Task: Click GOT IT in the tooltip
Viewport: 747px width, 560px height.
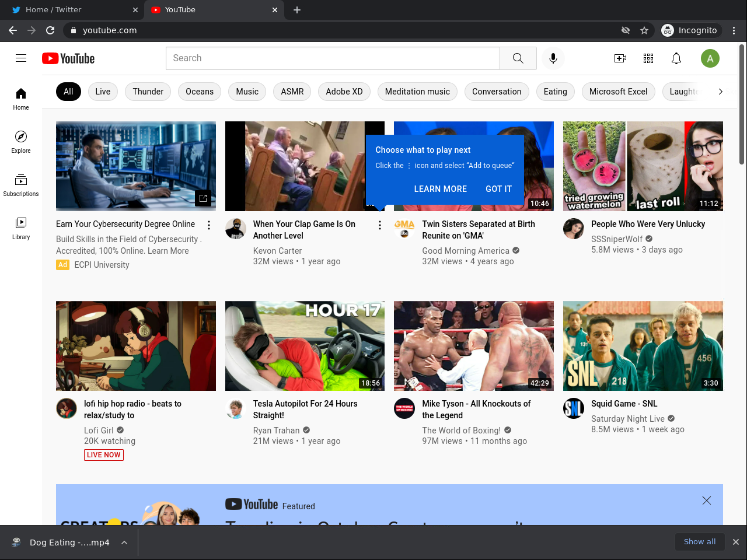Action: [x=499, y=189]
